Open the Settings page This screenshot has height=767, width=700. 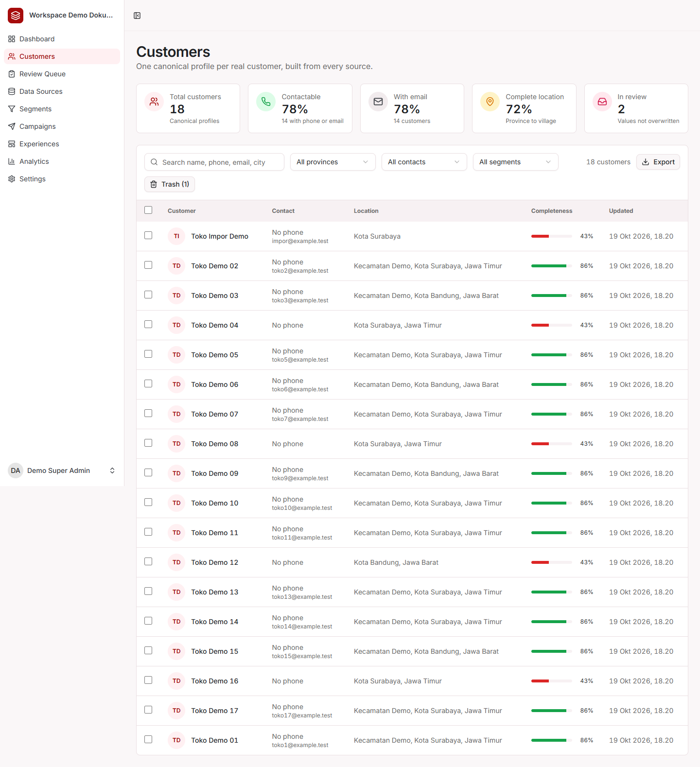pos(62,179)
